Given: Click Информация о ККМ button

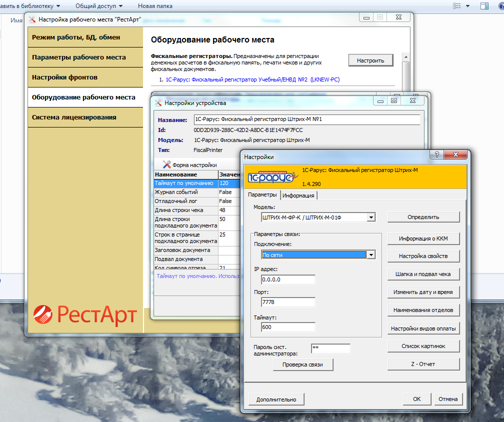Looking at the screenshot, I should tap(423, 238).
